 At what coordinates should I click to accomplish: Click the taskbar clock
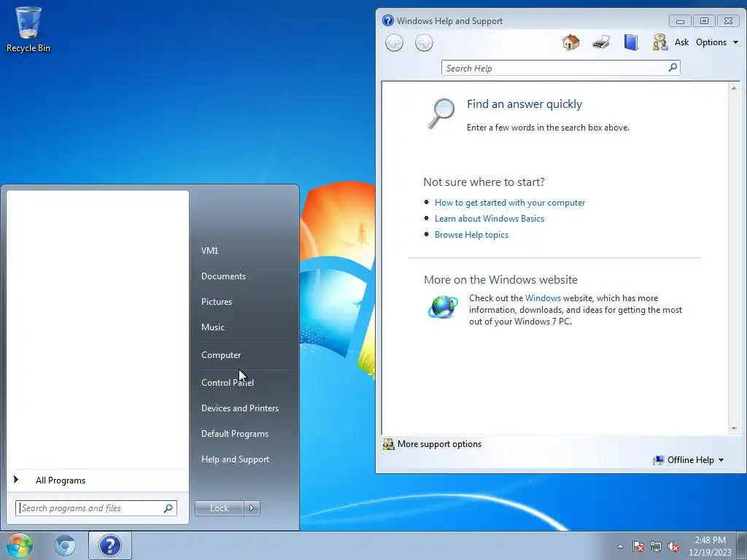tap(710, 546)
